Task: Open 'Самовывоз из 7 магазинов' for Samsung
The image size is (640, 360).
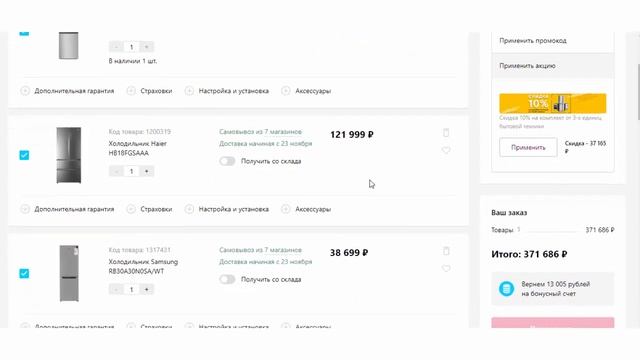Action: tap(260, 250)
